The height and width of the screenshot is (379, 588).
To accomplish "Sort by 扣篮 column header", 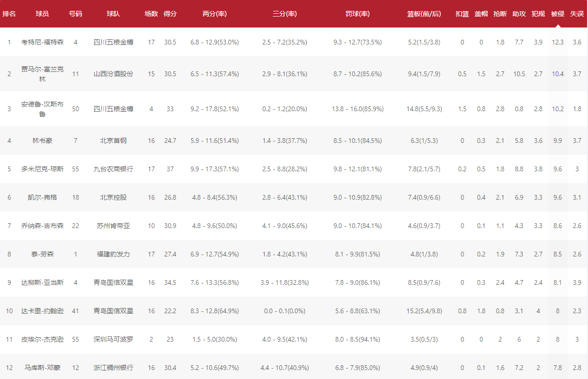I will tap(462, 14).
